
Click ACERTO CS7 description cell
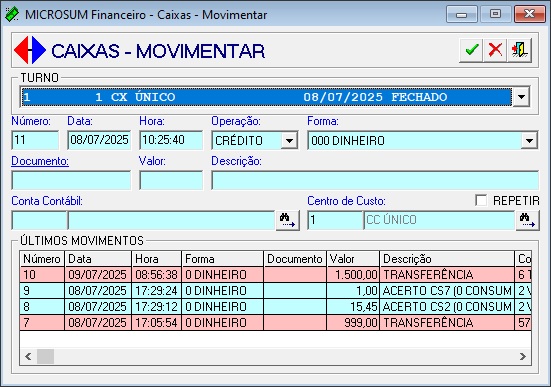coord(447,291)
